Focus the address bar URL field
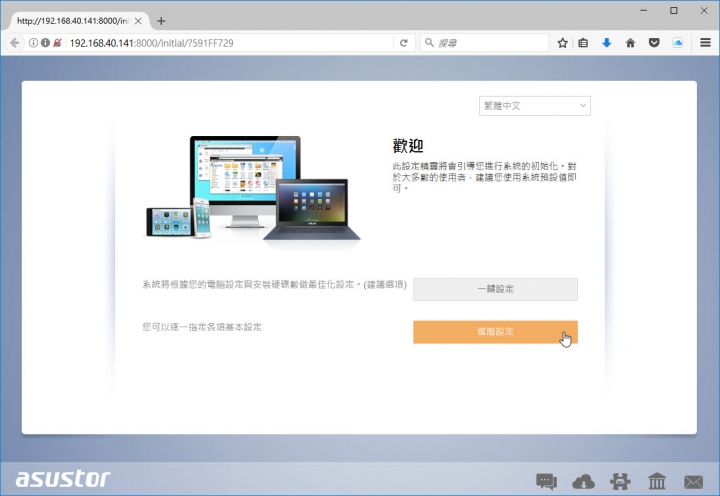The image size is (720, 496). coord(230,43)
